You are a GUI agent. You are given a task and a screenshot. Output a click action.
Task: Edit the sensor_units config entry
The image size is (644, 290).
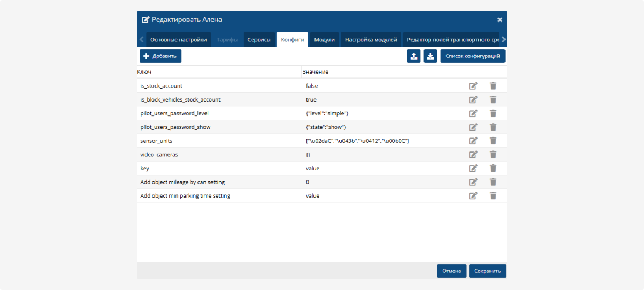click(473, 141)
